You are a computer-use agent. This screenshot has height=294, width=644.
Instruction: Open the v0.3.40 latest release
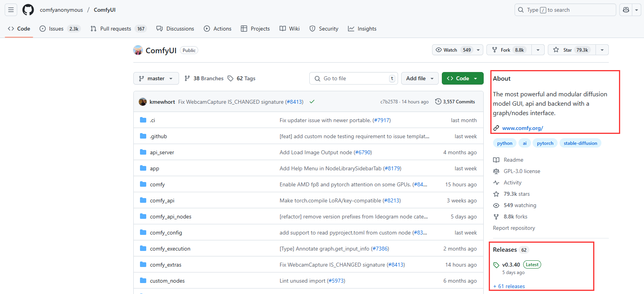click(511, 265)
